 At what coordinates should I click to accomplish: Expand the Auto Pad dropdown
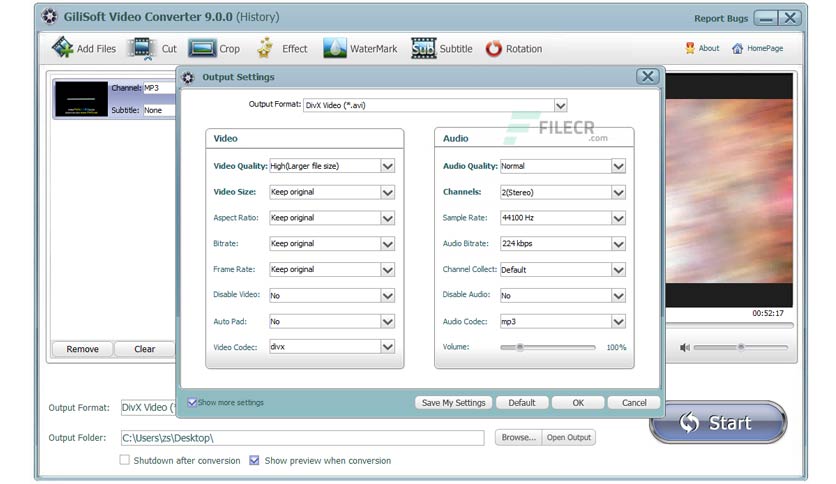click(x=388, y=321)
